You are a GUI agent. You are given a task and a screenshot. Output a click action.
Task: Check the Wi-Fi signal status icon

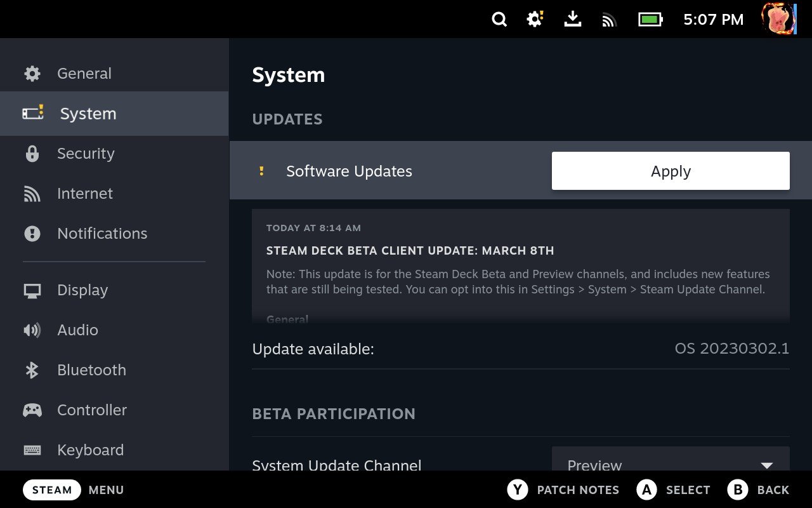pyautogui.click(x=609, y=20)
